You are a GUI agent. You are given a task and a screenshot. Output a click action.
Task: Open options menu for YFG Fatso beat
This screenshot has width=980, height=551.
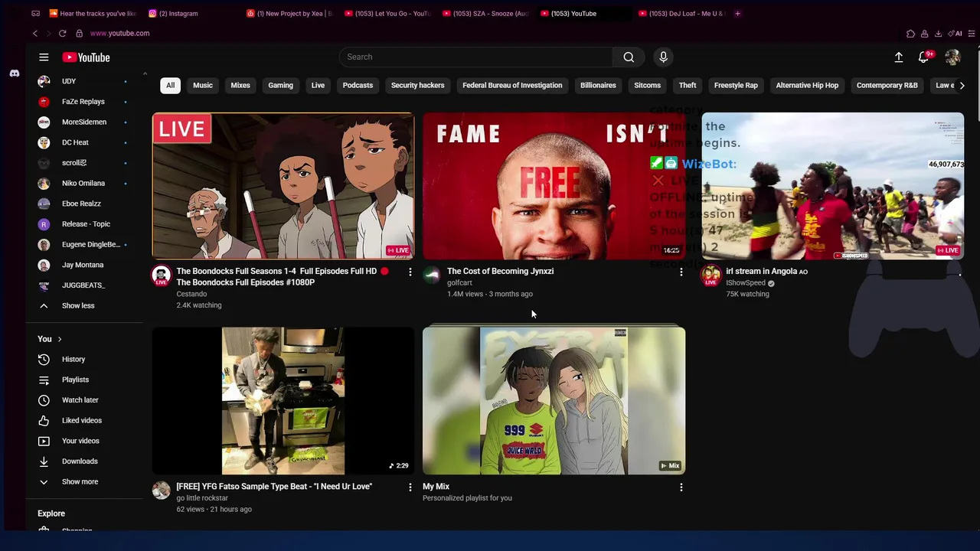410,487
